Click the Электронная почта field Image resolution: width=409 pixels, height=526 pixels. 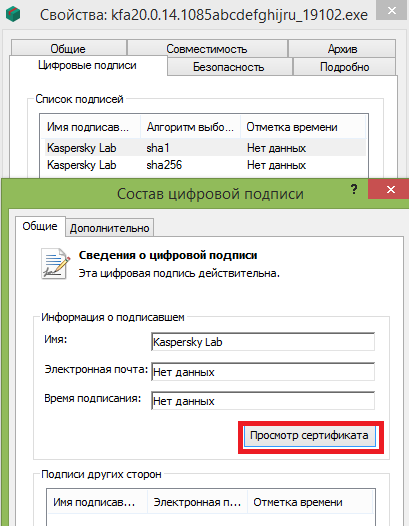[x=263, y=372]
